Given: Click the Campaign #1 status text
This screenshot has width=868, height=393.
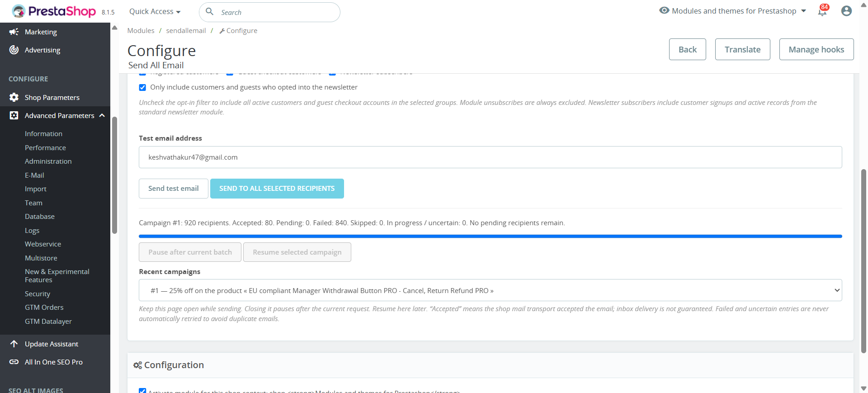Looking at the screenshot, I should pos(352,223).
